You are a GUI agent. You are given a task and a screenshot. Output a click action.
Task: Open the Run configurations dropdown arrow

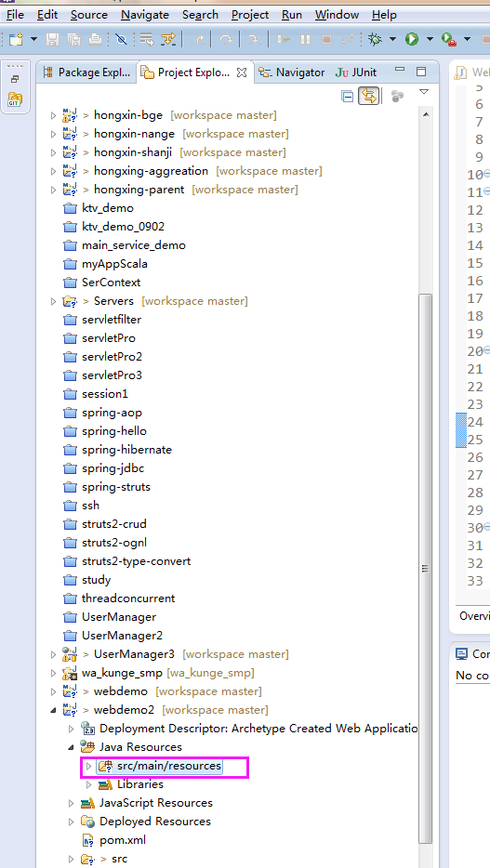pyautogui.click(x=429, y=39)
